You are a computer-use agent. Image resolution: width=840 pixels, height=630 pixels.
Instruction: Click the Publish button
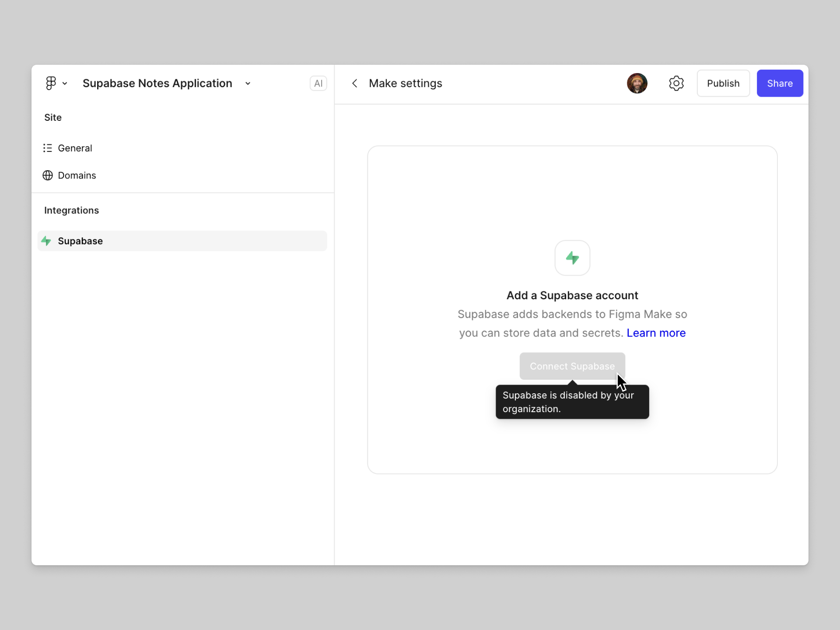pyautogui.click(x=723, y=83)
